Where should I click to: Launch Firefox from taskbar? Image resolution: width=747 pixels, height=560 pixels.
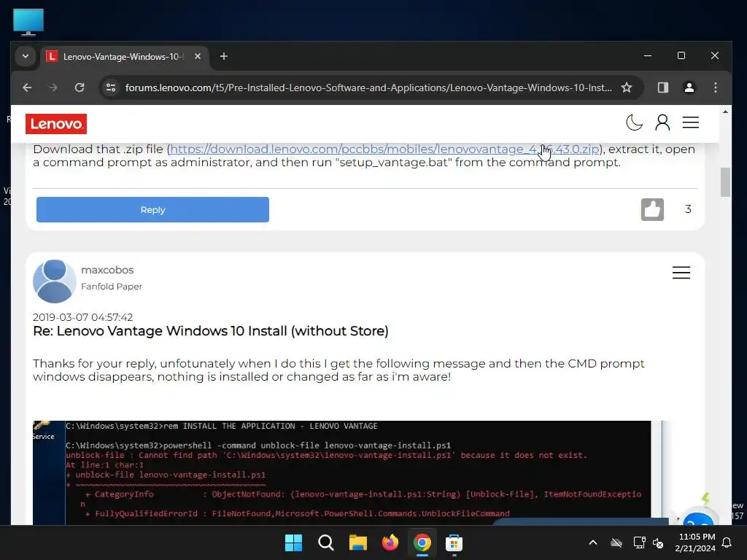click(390, 542)
